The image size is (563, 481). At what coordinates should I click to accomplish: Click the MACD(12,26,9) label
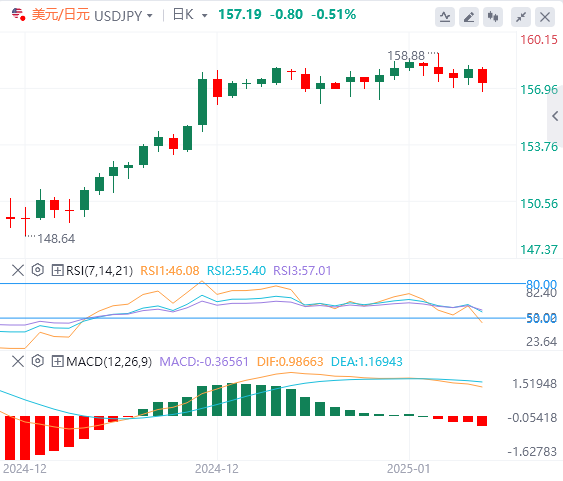(x=109, y=362)
